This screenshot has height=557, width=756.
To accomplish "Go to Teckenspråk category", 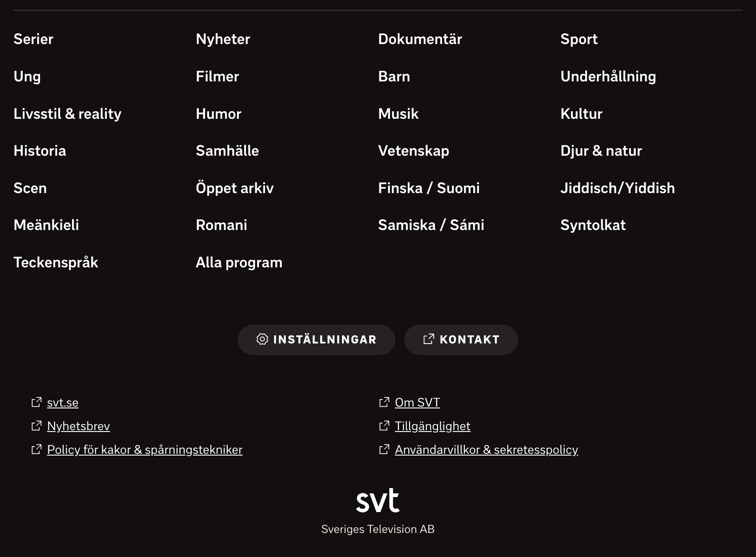I will [56, 262].
